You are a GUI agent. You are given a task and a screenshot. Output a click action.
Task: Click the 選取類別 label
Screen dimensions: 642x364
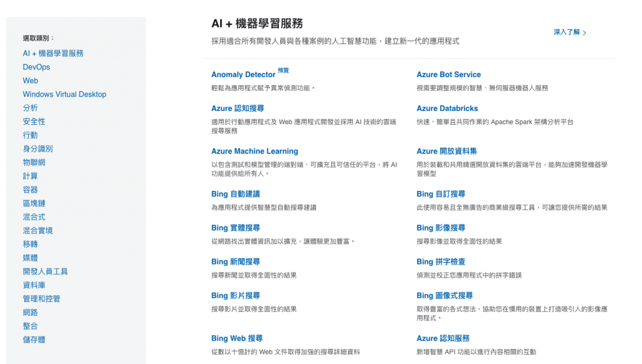tap(38, 38)
